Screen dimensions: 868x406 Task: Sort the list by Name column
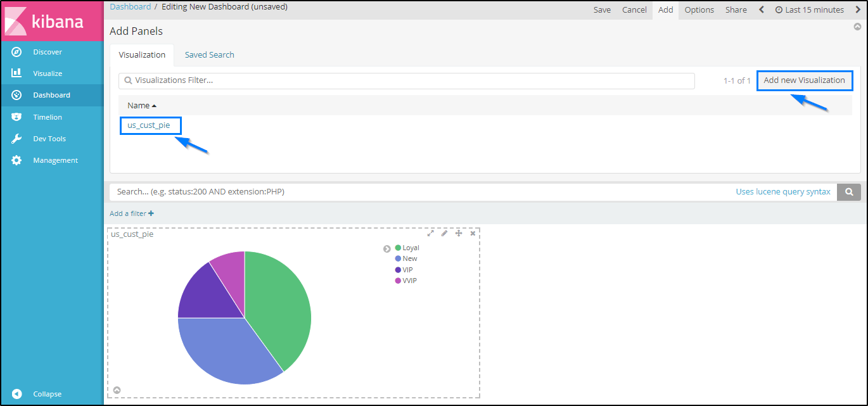pos(141,106)
